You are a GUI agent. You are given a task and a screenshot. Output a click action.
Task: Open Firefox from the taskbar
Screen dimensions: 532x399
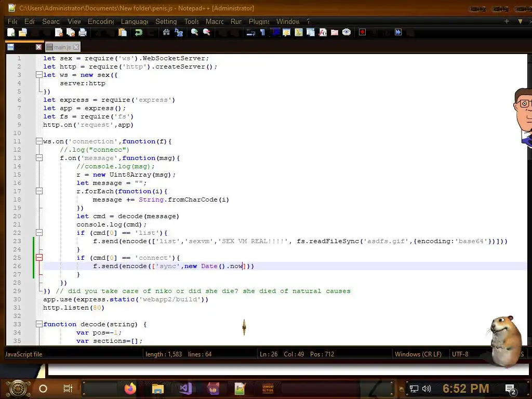coord(130,389)
